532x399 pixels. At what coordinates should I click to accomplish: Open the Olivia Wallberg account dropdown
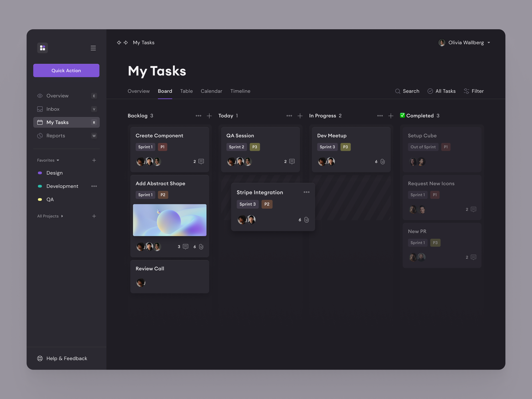click(x=464, y=43)
